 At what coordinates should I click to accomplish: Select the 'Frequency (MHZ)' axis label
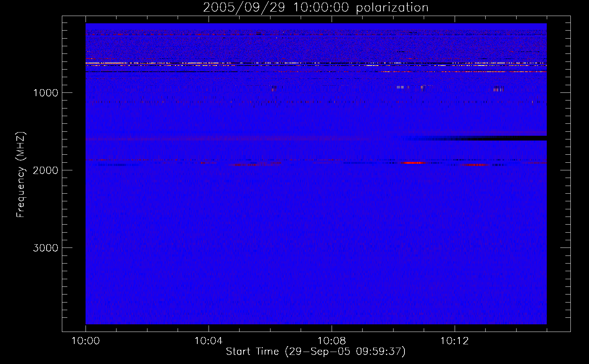tap(21, 175)
